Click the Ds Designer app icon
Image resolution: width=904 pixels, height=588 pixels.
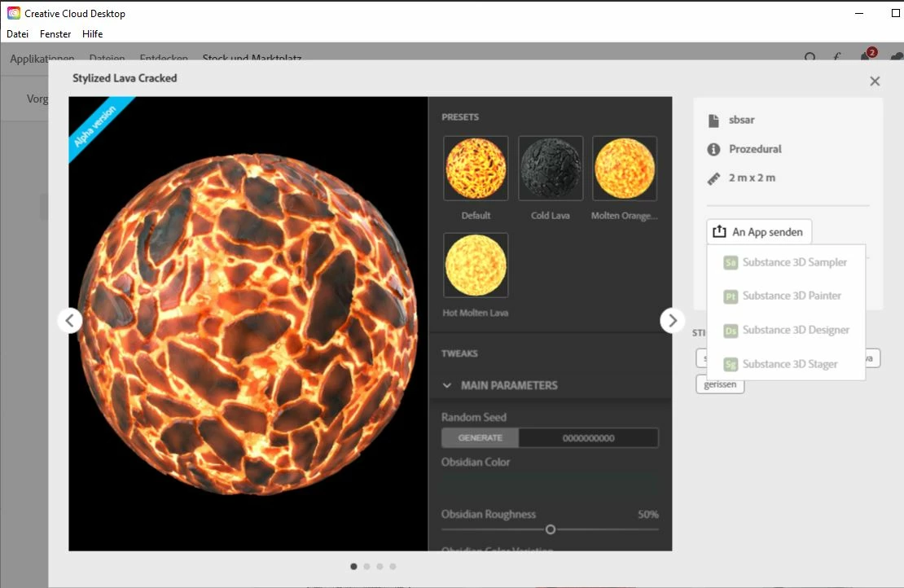point(731,331)
